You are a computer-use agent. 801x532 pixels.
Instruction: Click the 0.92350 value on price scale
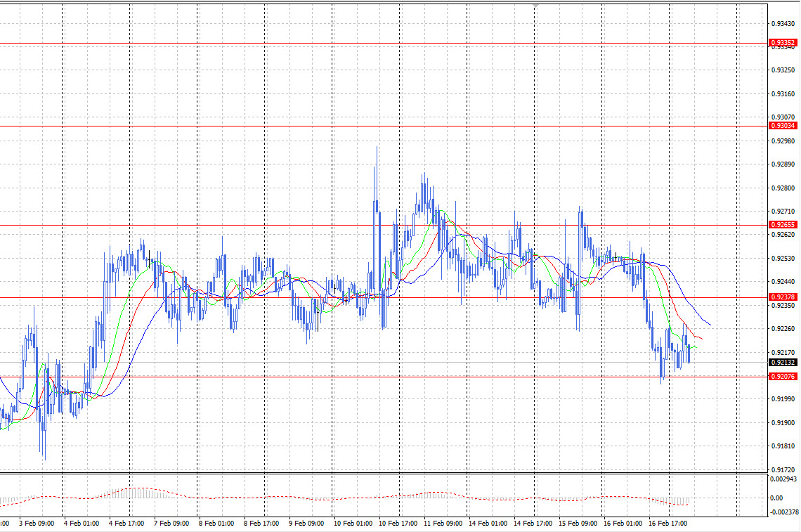tap(783, 305)
